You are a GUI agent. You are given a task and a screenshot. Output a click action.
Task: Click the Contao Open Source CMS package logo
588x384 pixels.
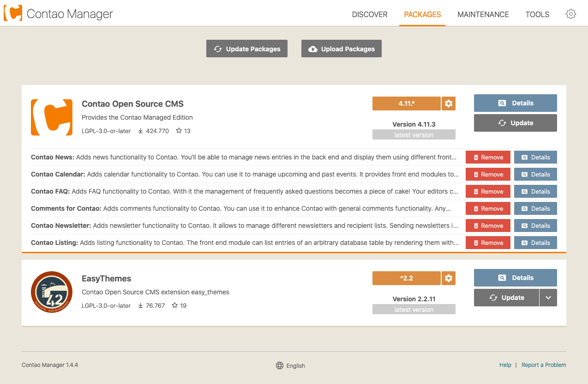pyautogui.click(x=52, y=117)
